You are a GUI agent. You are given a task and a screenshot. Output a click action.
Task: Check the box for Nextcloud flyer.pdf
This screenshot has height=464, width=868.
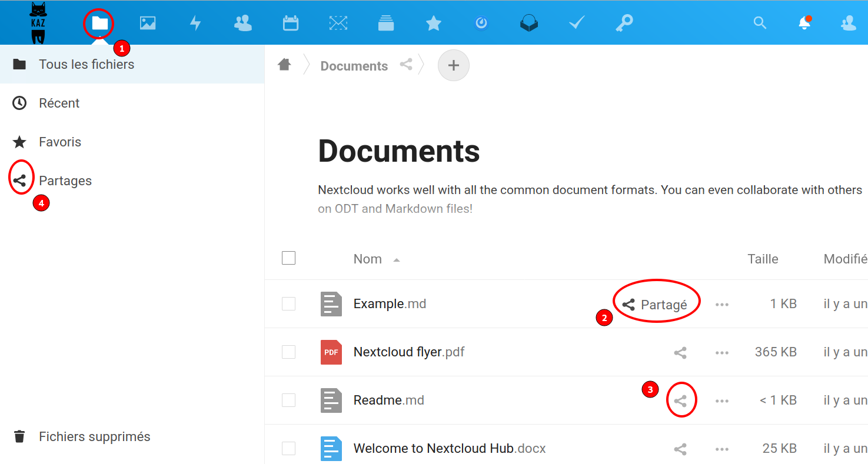(288, 352)
